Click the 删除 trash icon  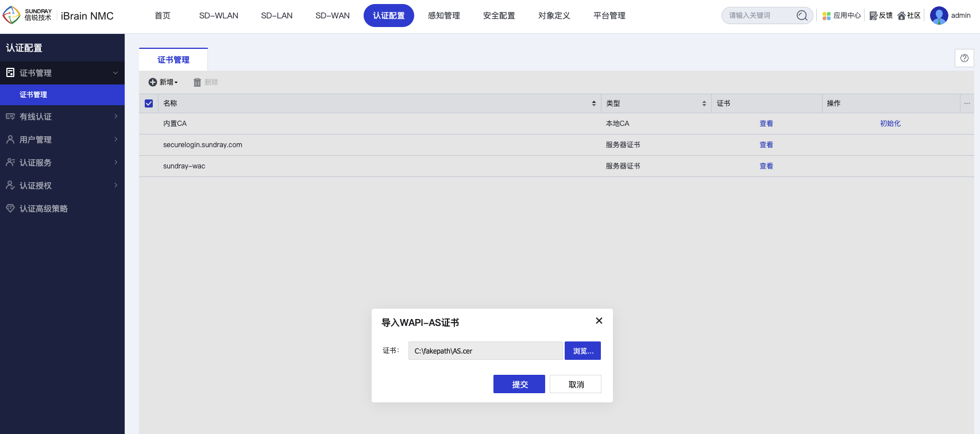[197, 82]
